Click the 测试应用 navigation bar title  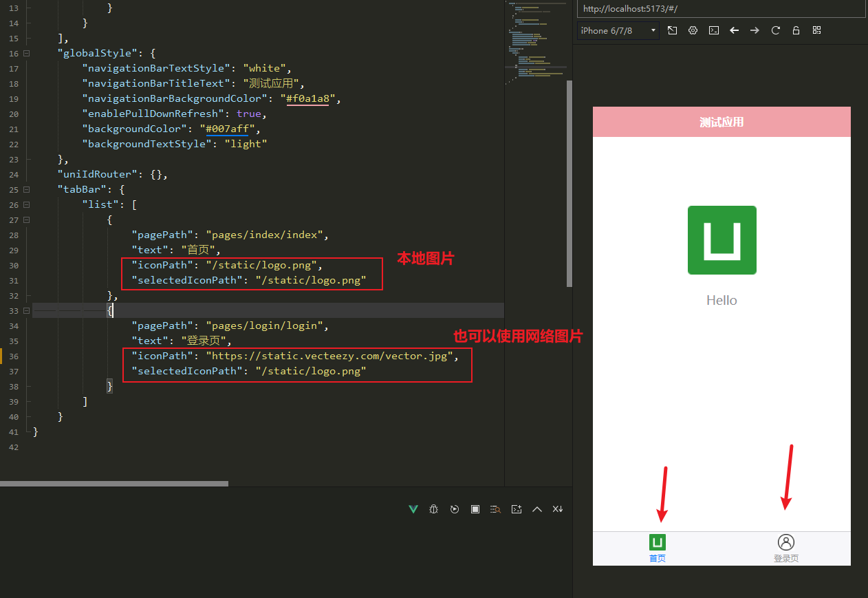point(721,122)
